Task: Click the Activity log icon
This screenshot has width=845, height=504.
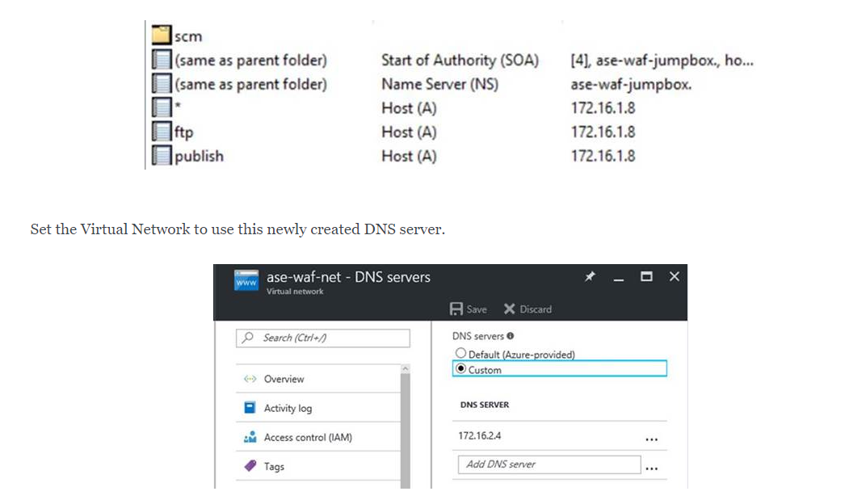Action: coord(250,408)
